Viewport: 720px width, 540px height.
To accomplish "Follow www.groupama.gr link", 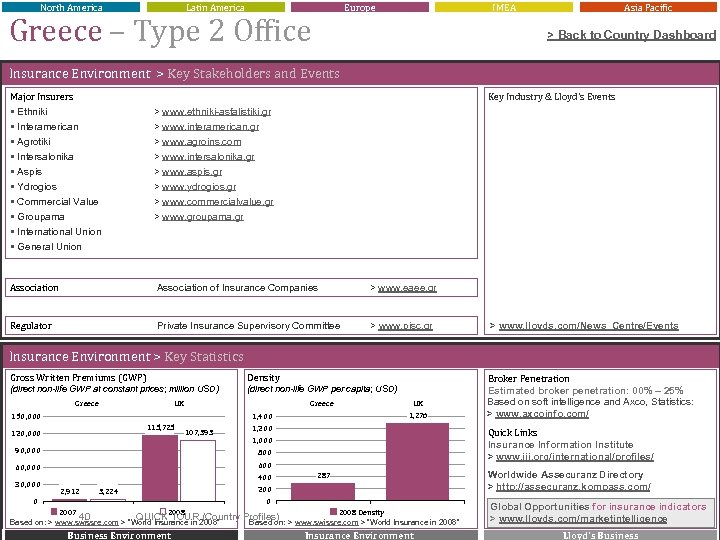I will point(202,217).
